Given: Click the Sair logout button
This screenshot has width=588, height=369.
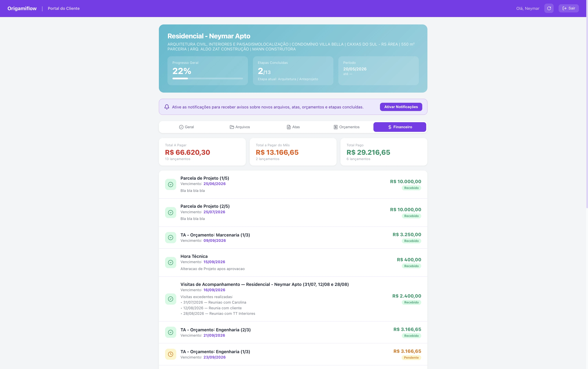Looking at the screenshot, I should click(569, 8).
